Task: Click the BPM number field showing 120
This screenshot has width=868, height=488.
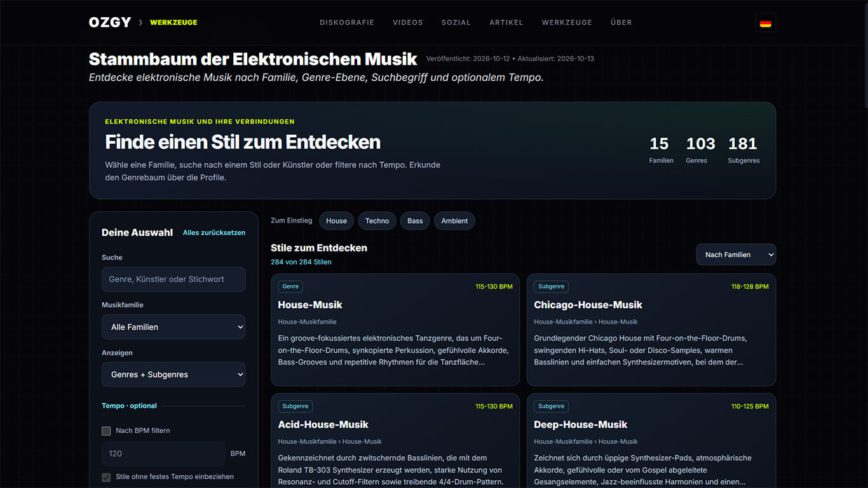Action: 163,454
